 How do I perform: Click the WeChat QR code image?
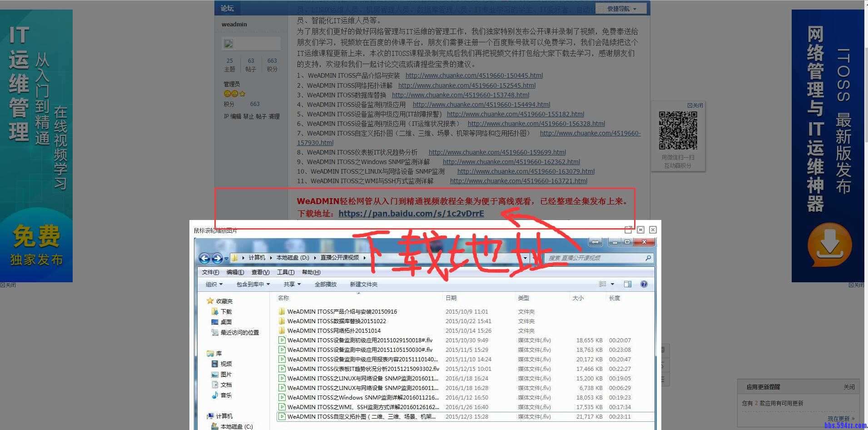point(678,131)
